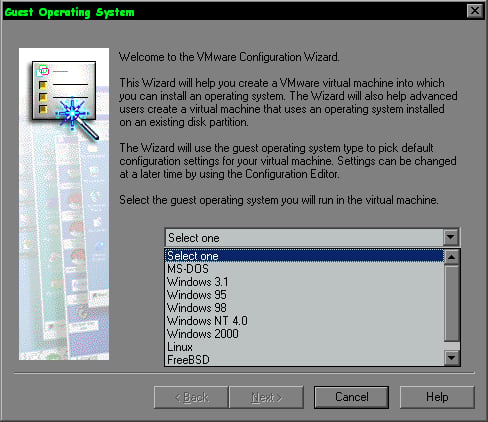The width and height of the screenshot is (488, 422).
Task: Open Help for the wizard
Action: click(437, 397)
